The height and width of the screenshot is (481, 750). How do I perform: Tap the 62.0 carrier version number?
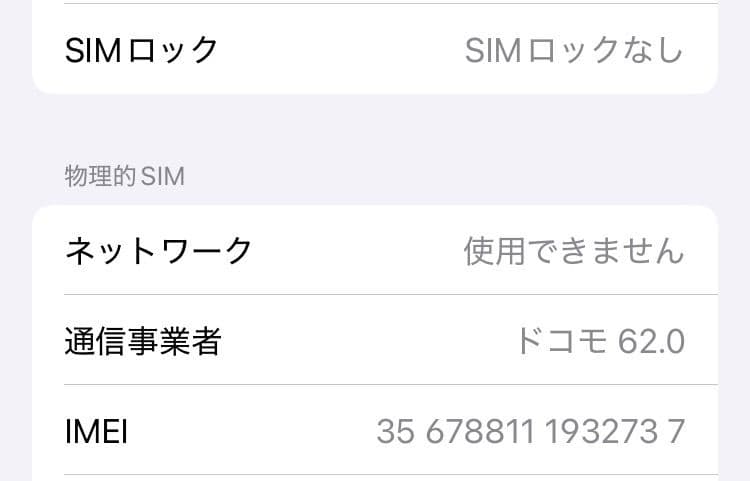pyautogui.click(x=651, y=341)
